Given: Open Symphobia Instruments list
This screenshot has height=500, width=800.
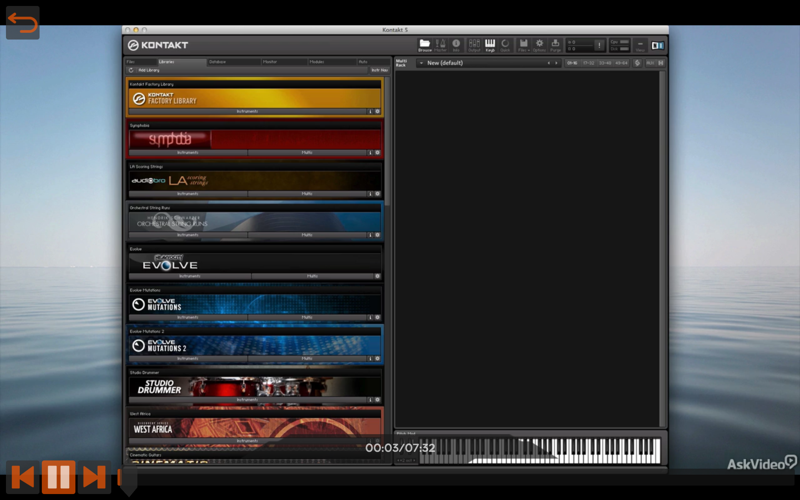Looking at the screenshot, I should click(x=188, y=153).
